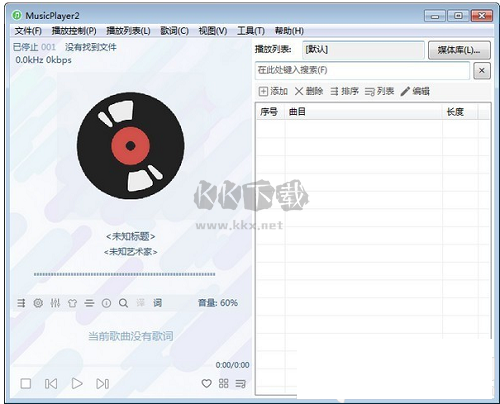Click 曲目 column header
500x404 pixels.
(x=364, y=112)
